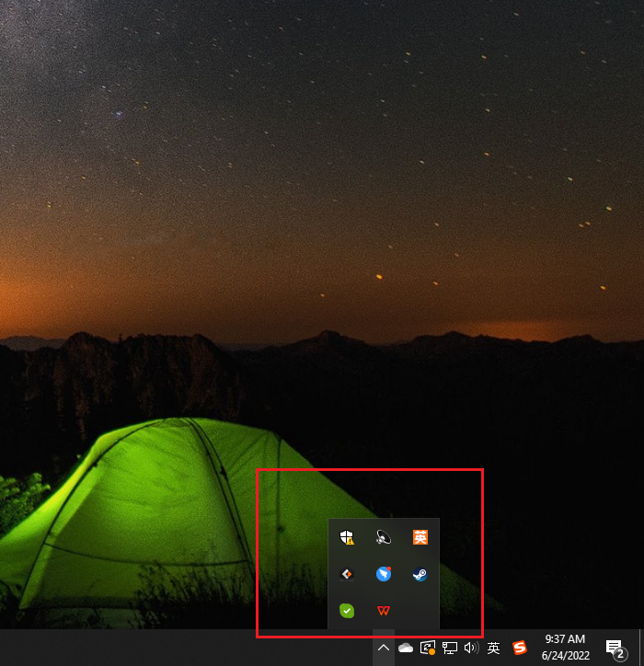
Task: Open OneDrive cloud icon in taskbar
Action: click(x=406, y=648)
